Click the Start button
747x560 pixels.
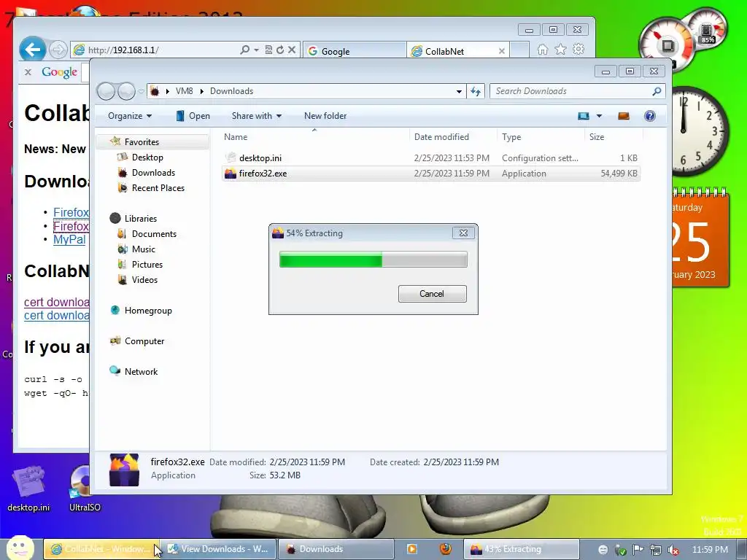(20, 548)
